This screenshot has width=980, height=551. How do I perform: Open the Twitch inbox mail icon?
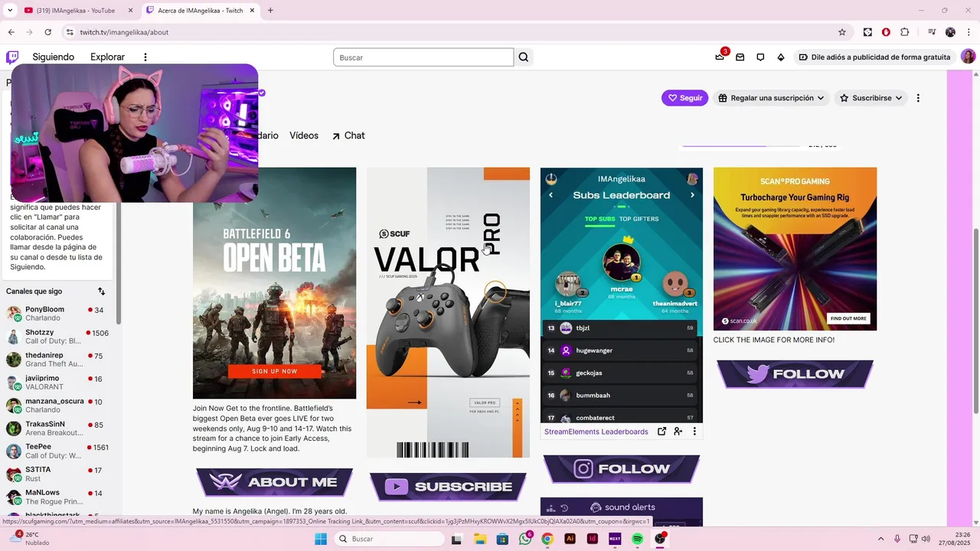pyautogui.click(x=740, y=57)
